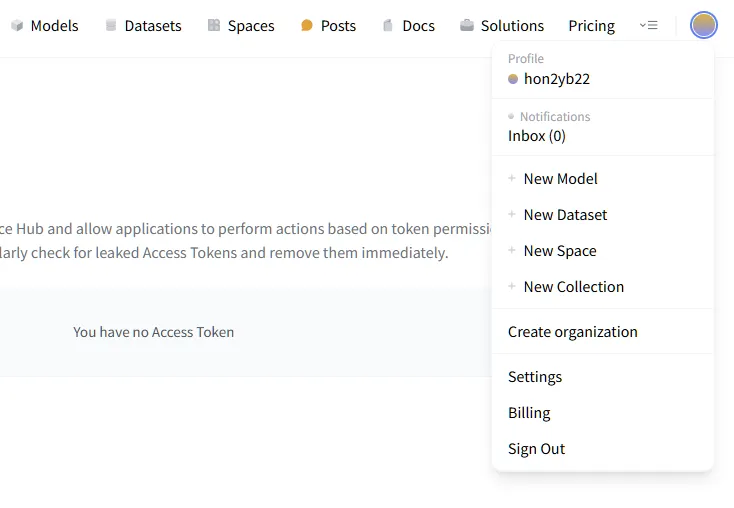
Task: Click the Datasets icon in navbar
Action: coord(111,25)
